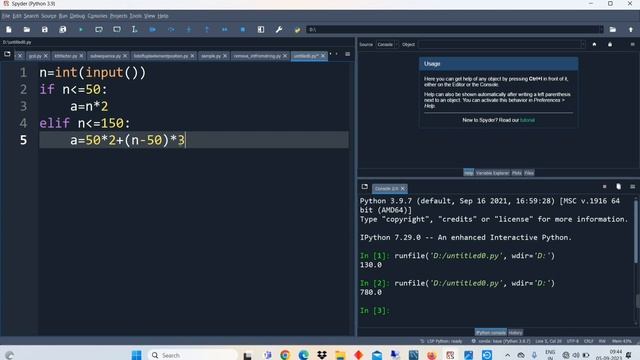This screenshot has width=640, height=360.
Task: Open the Projects menu
Action: point(119,16)
